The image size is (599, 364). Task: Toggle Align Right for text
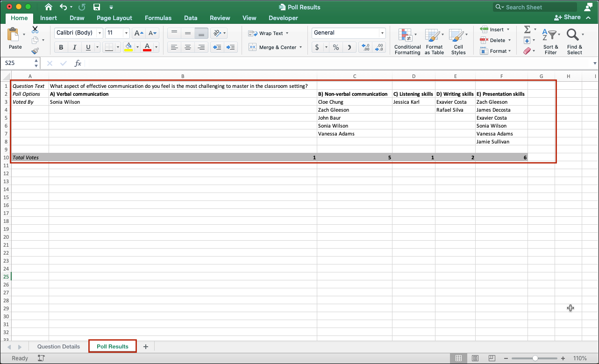(x=201, y=47)
